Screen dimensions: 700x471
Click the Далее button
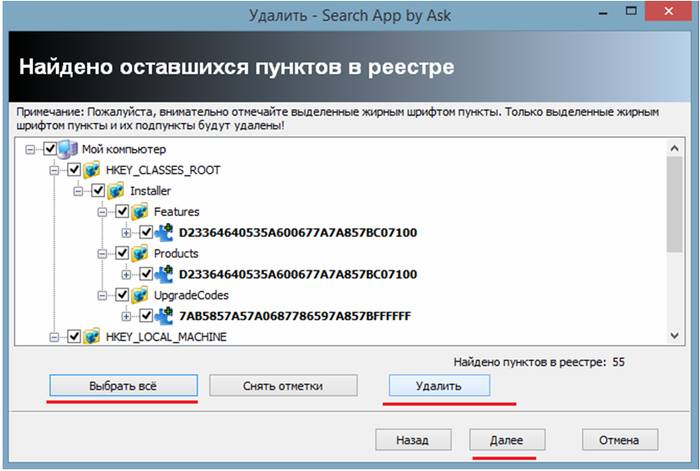tap(508, 440)
